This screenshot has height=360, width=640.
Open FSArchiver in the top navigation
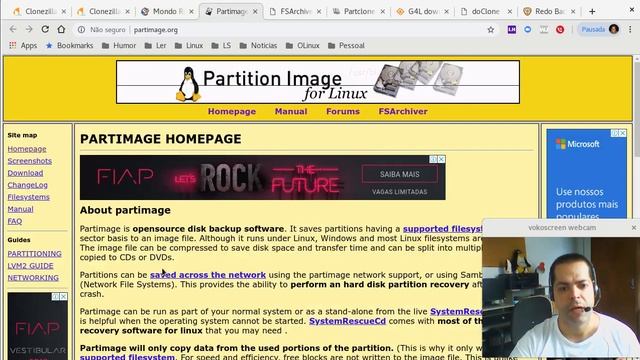pyautogui.click(x=403, y=111)
